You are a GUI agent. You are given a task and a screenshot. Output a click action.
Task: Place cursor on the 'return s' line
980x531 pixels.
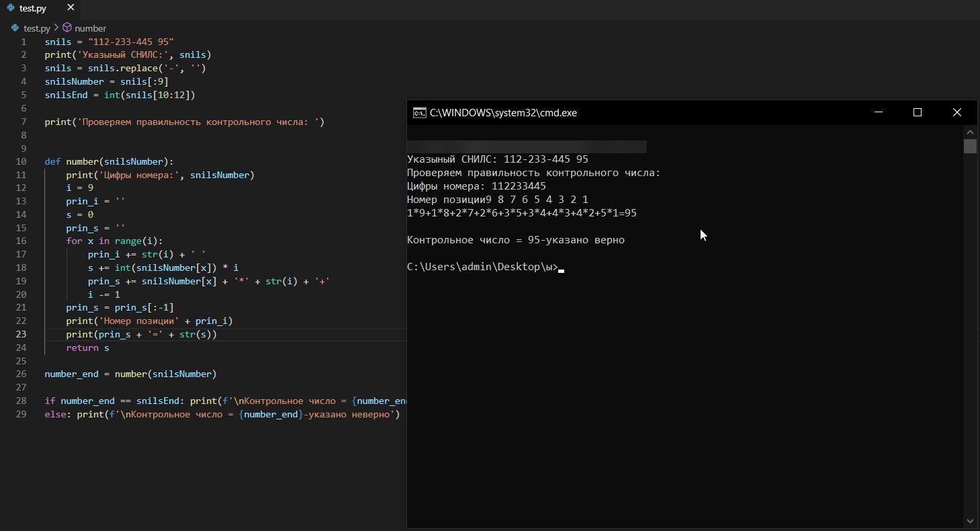(x=87, y=348)
